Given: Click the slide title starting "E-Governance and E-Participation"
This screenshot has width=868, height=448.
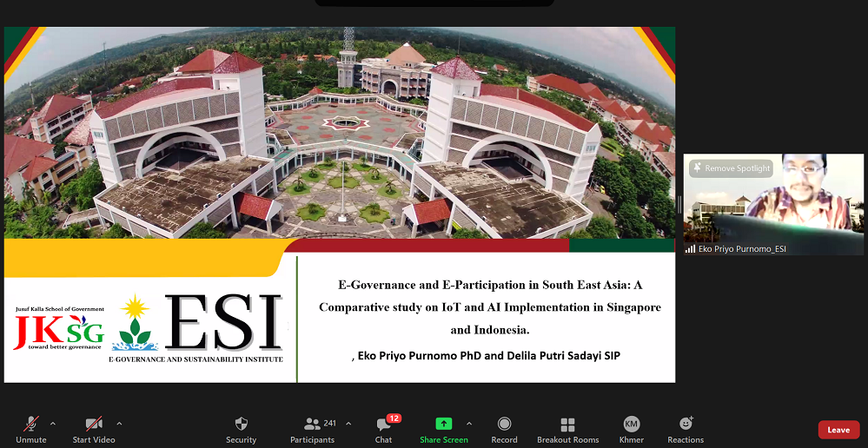Looking at the screenshot, I should coord(490,307).
